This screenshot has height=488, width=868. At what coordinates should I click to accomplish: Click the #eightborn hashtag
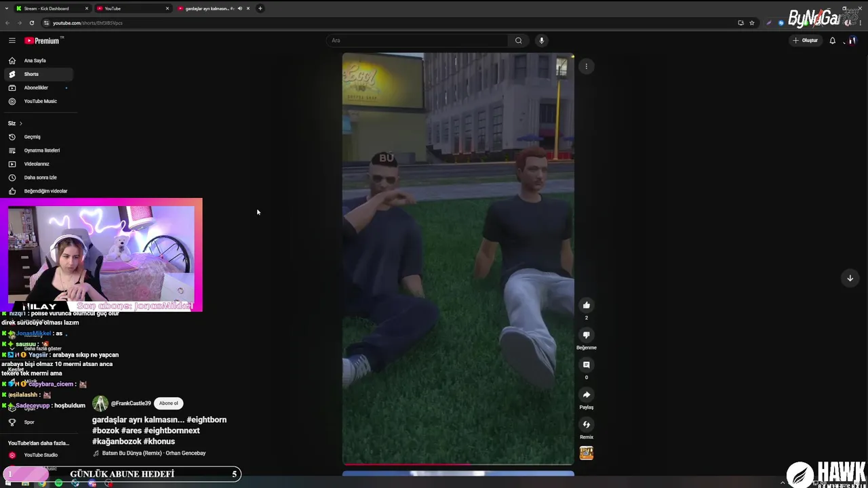[206, 420]
